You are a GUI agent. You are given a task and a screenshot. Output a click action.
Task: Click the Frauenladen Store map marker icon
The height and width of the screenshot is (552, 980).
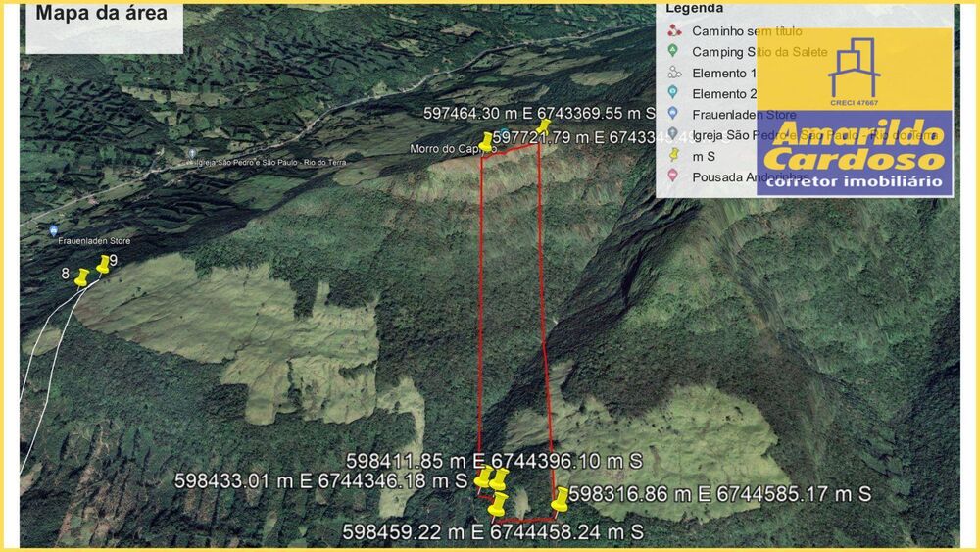(x=54, y=230)
